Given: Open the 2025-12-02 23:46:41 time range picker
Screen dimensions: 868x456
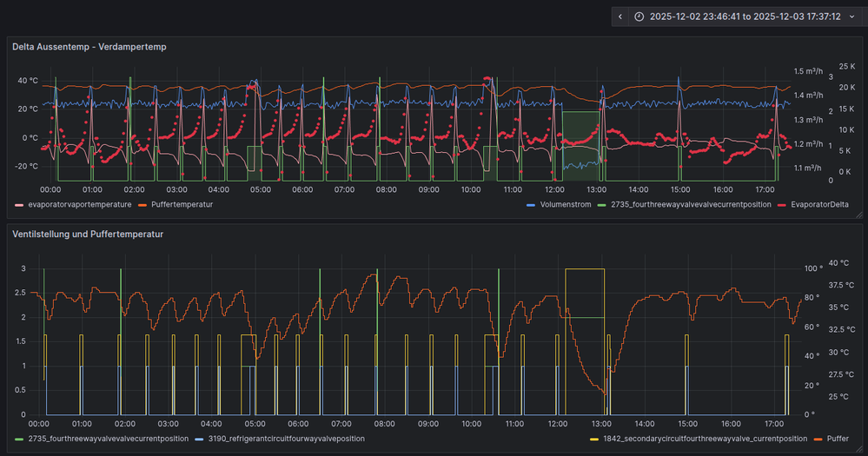Looking at the screenshot, I should (x=745, y=17).
